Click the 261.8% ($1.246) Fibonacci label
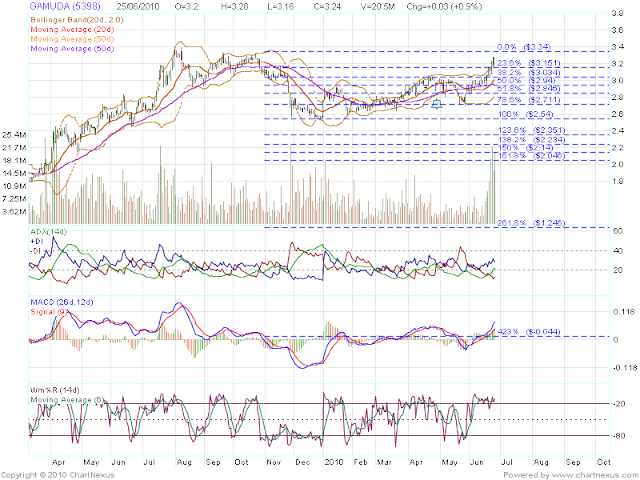This screenshot has height=480, width=640. click(531, 223)
